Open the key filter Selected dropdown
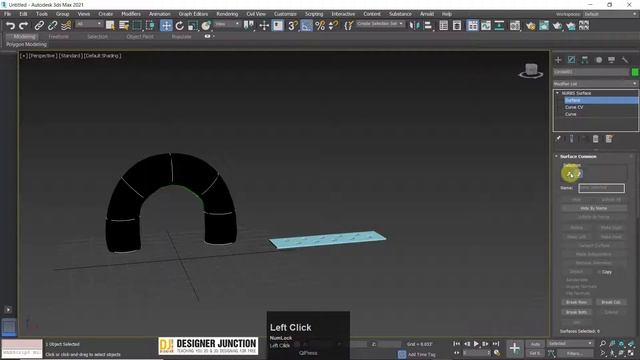The image size is (640, 360). (570, 344)
